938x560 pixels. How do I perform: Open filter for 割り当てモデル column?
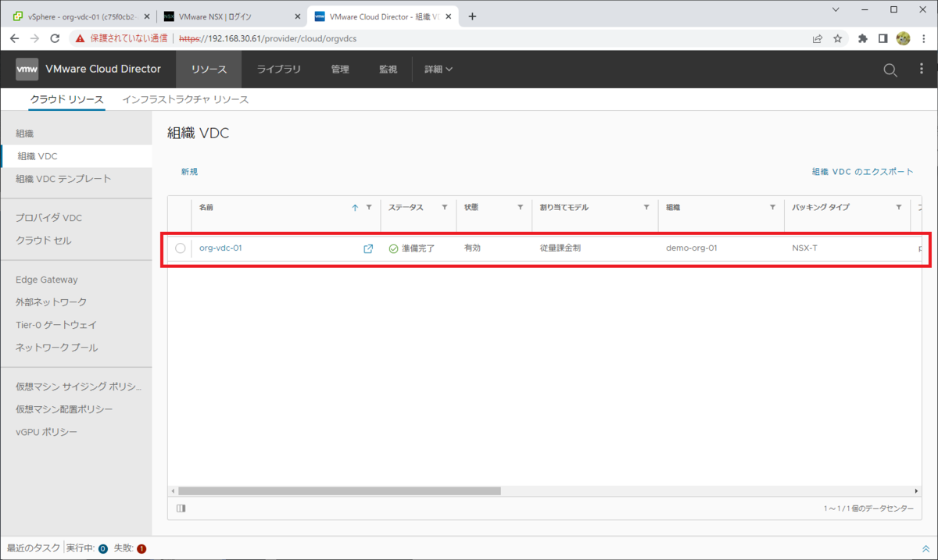click(x=646, y=208)
